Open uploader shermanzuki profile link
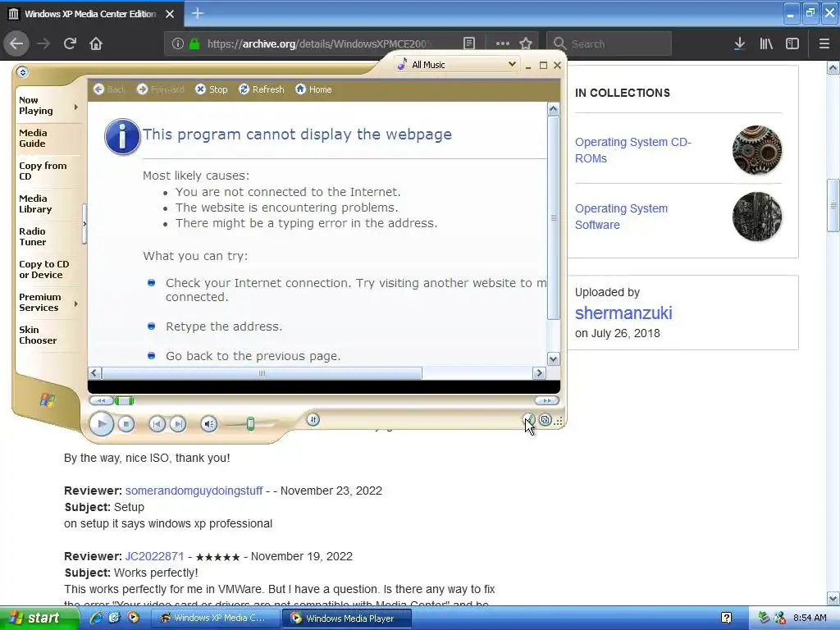Viewport: 840px width, 630px height. [x=623, y=313]
